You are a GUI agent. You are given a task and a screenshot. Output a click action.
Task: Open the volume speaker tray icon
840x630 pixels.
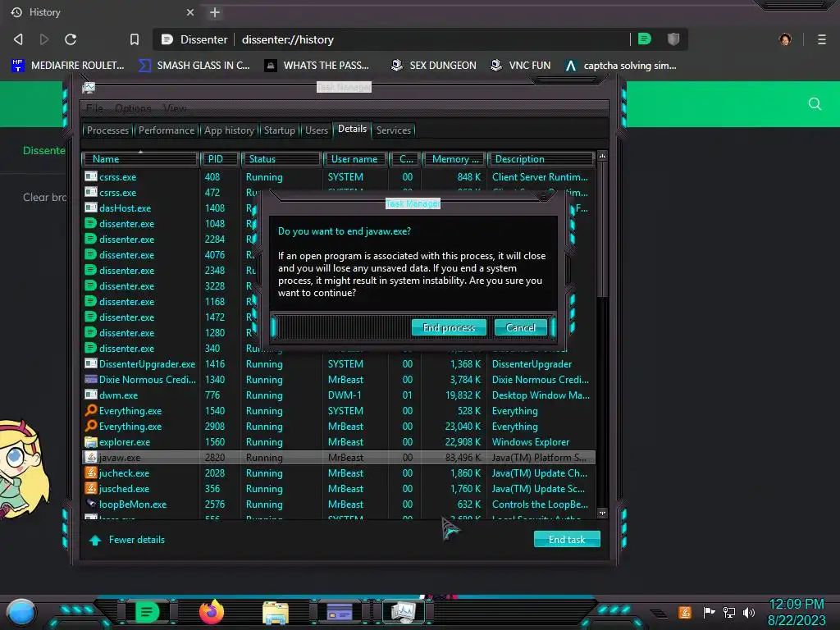[x=749, y=612]
